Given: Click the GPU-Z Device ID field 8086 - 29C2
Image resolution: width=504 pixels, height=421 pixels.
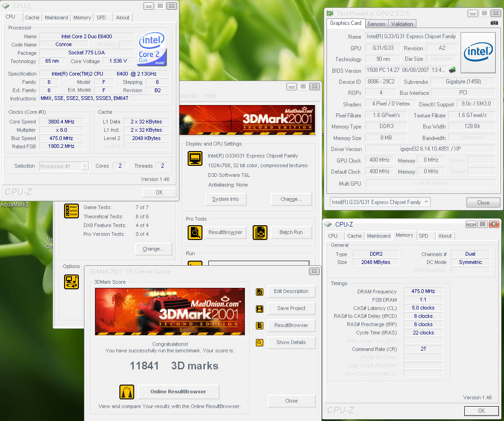Looking at the screenshot, I should (381, 82).
